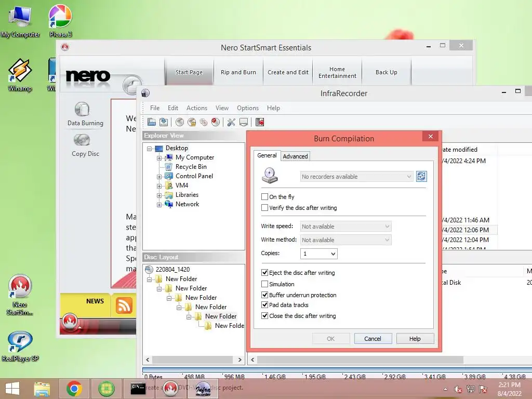Open Write speed dropdown
532x399 pixels.
345,227
